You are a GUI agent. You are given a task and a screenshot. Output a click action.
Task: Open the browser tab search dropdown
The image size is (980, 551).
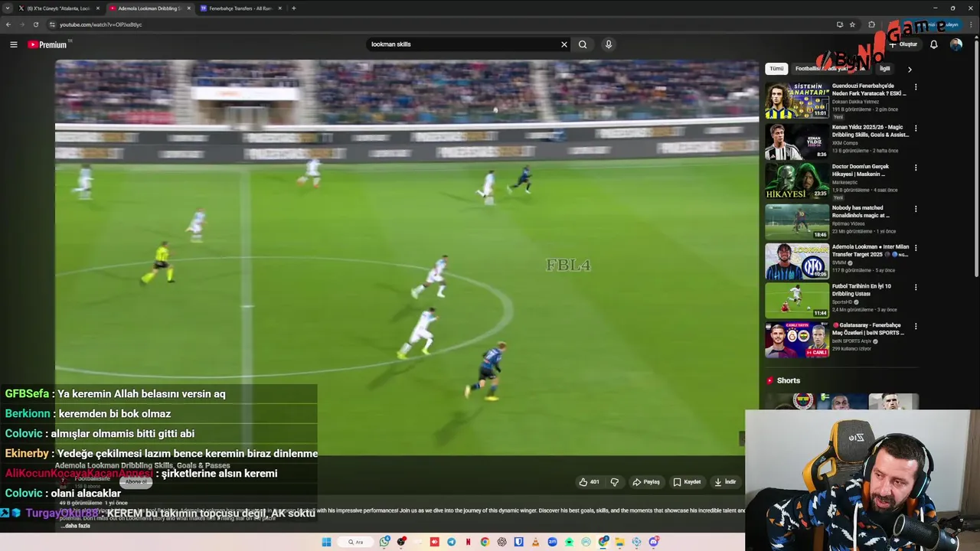8,8
